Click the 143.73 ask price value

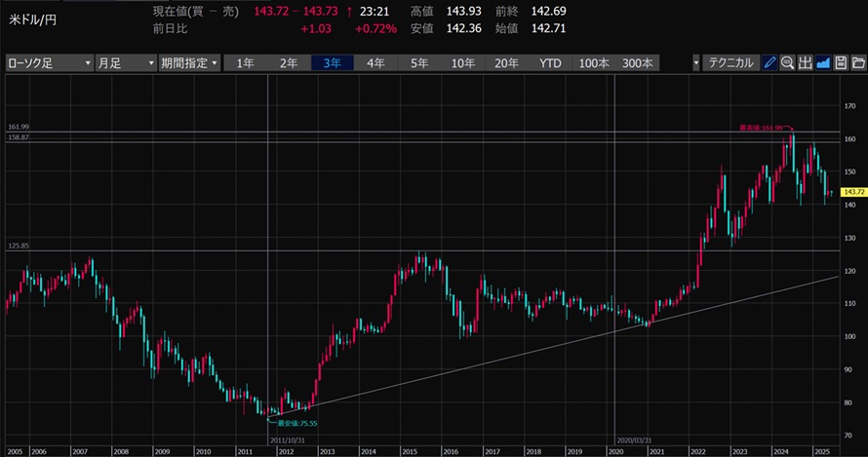tap(320, 11)
